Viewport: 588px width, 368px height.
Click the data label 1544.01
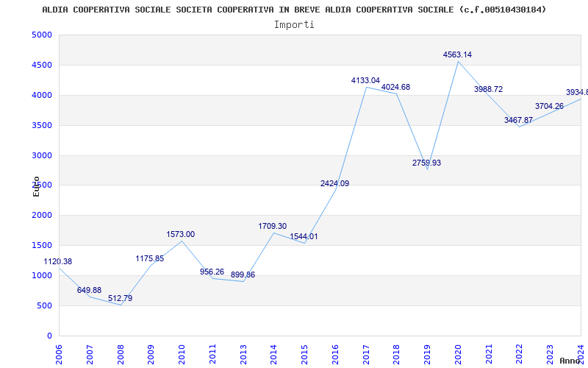click(x=304, y=237)
